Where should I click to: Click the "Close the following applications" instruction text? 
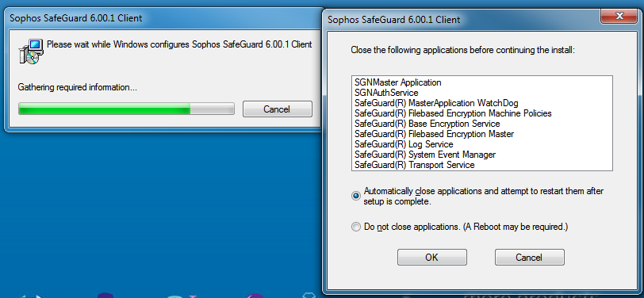pyautogui.click(x=463, y=51)
